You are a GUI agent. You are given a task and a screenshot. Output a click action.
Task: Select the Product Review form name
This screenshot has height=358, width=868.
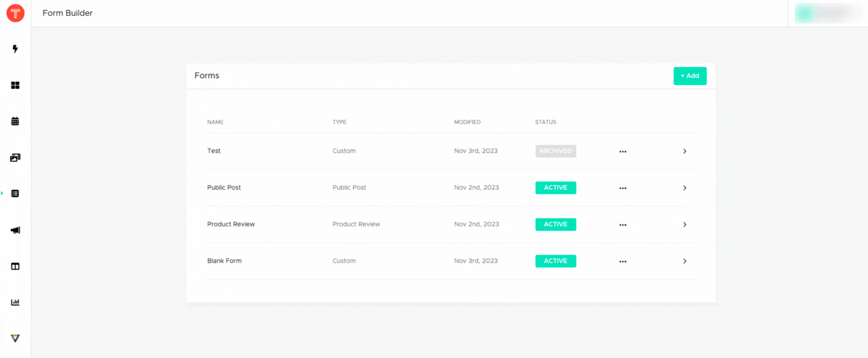(x=231, y=224)
